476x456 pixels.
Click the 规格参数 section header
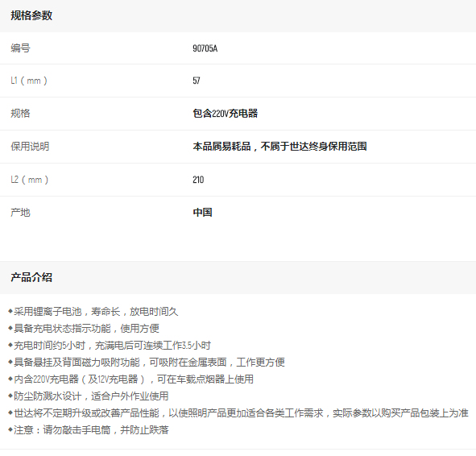pyautogui.click(x=31, y=15)
